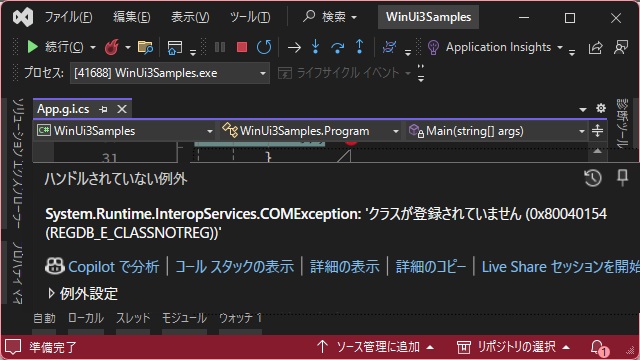Viewport: 640px width, 360px height.
Task: Switch to the モジュール tab
Action: coord(184,318)
